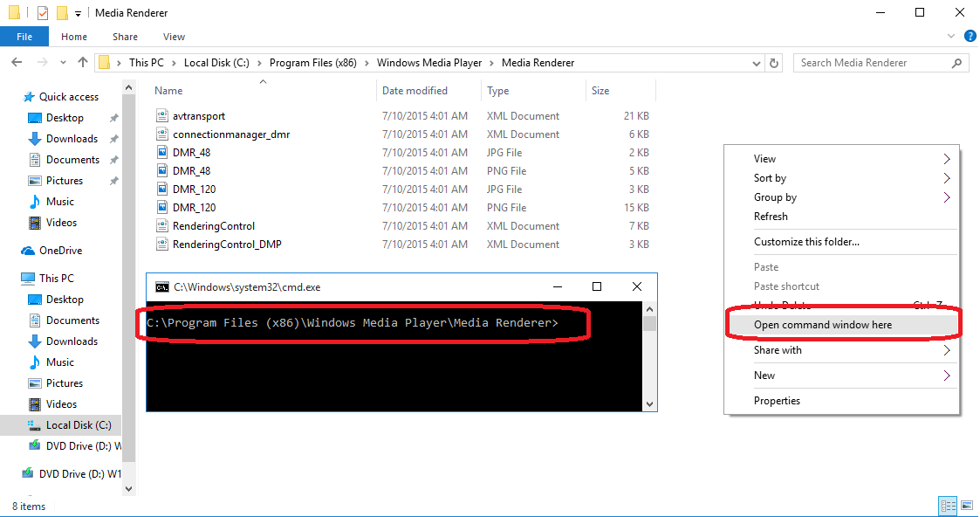Expand the chevron after This PC breadcrumb
The height and width of the screenshot is (517, 980).
tap(174, 63)
